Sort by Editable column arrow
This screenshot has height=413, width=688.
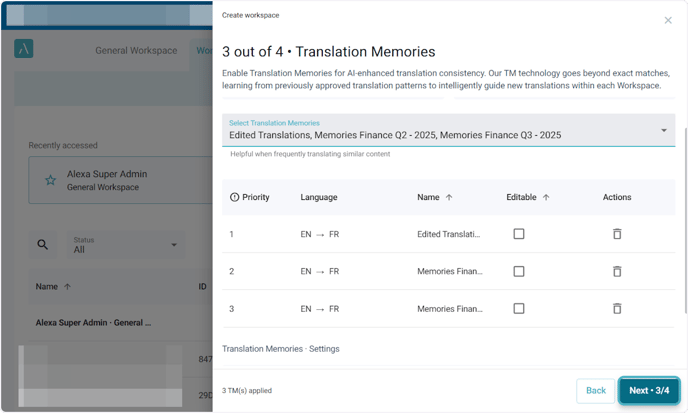point(546,197)
